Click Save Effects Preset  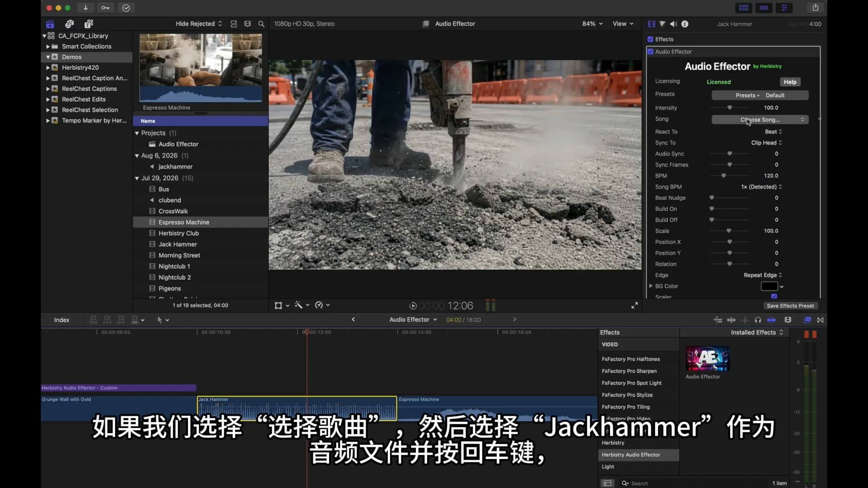tap(790, 306)
